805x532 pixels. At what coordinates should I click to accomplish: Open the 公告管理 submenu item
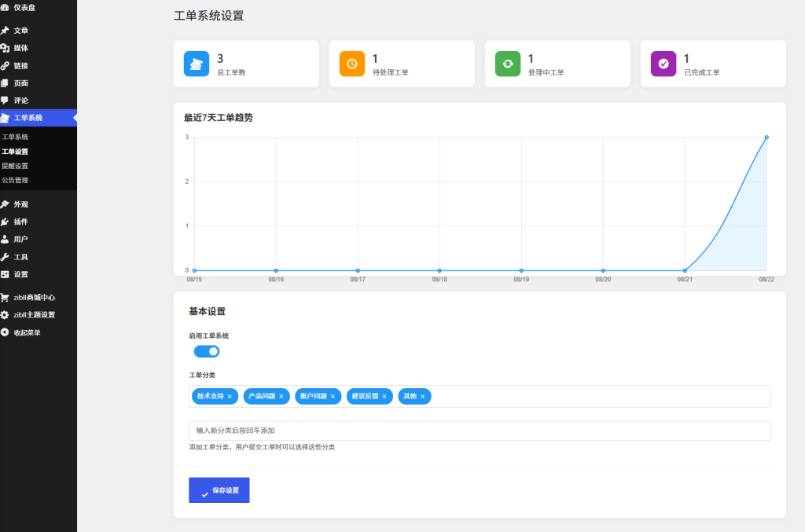coord(15,180)
